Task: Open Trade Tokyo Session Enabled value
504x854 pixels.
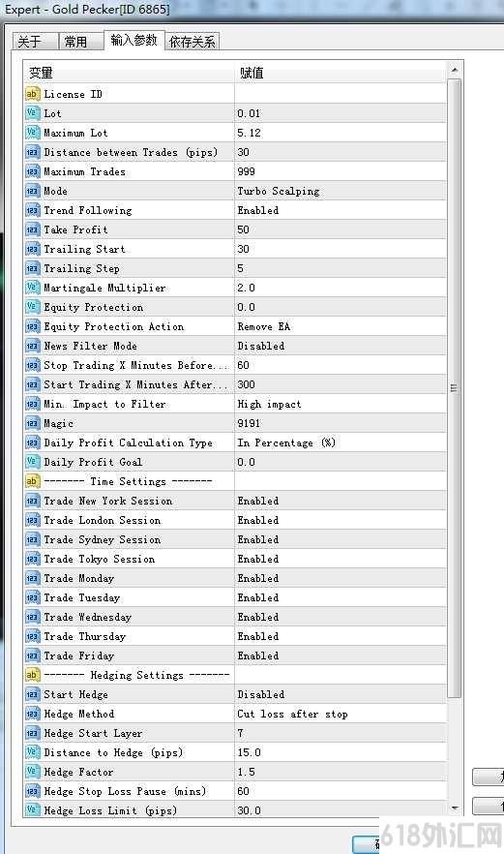Action: 258,559
